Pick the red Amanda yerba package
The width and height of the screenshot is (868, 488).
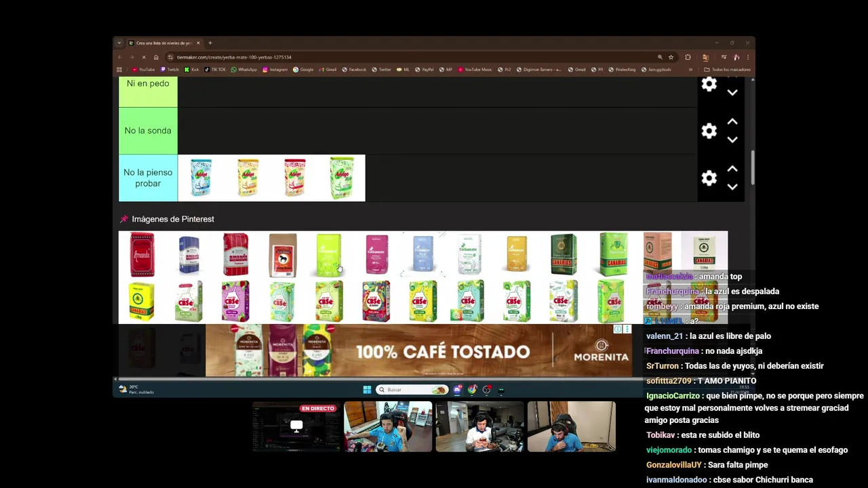pyautogui.click(x=142, y=254)
